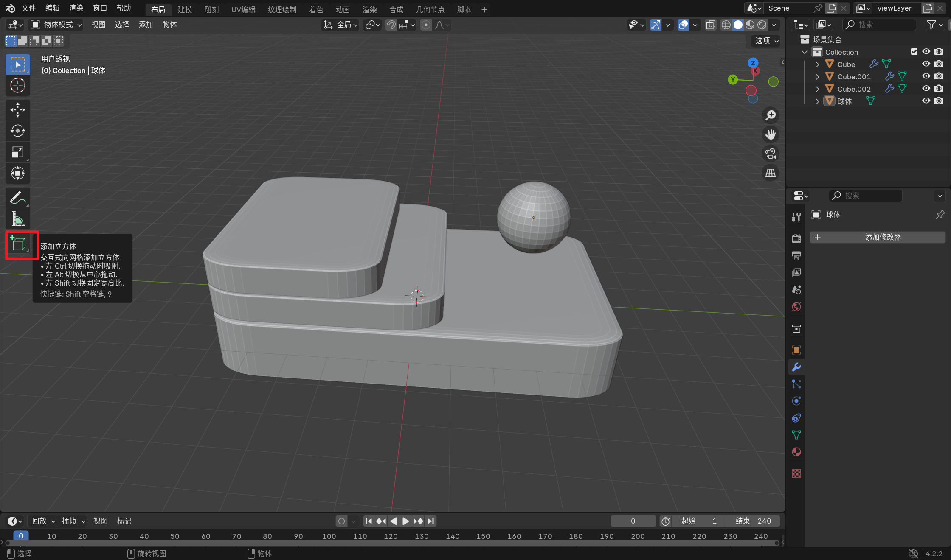951x560 pixels.
Task: Toggle camera view in the viewport
Action: coord(770,154)
